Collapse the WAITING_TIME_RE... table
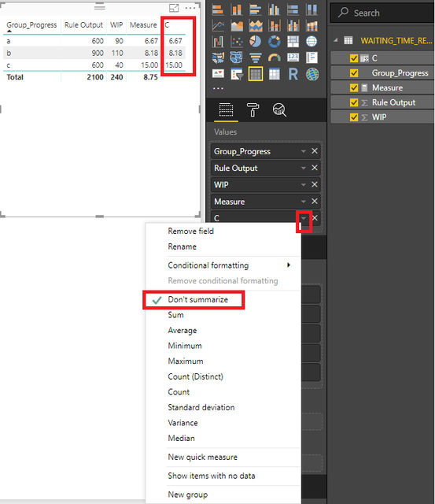Screen dimensions: 435x504 (x=335, y=40)
